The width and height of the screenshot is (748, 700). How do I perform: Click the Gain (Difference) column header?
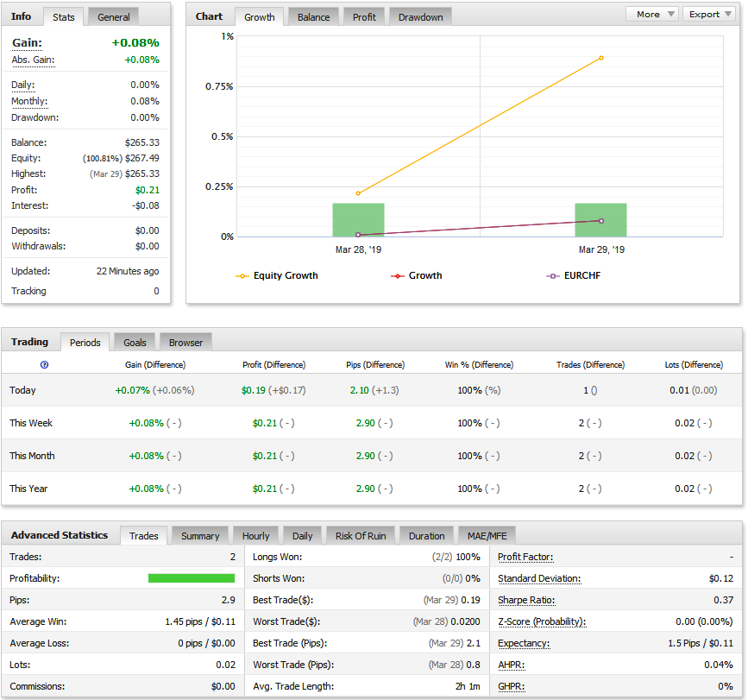[155, 364]
